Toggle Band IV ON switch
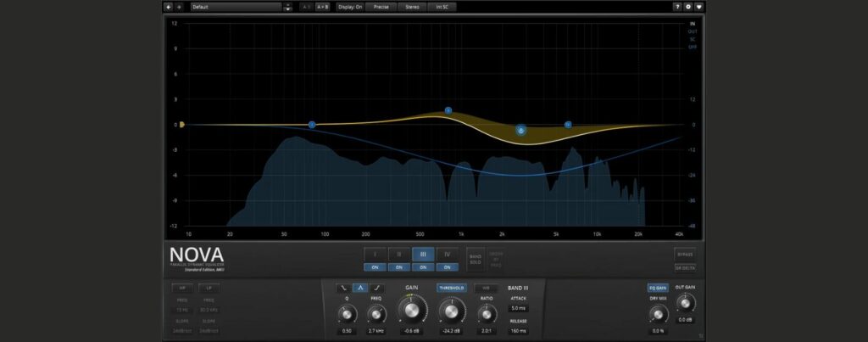This screenshot has width=868, height=342. (447, 267)
